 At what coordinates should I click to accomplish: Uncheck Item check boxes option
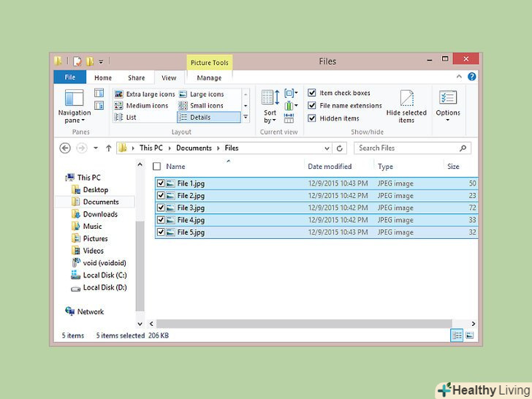click(312, 93)
